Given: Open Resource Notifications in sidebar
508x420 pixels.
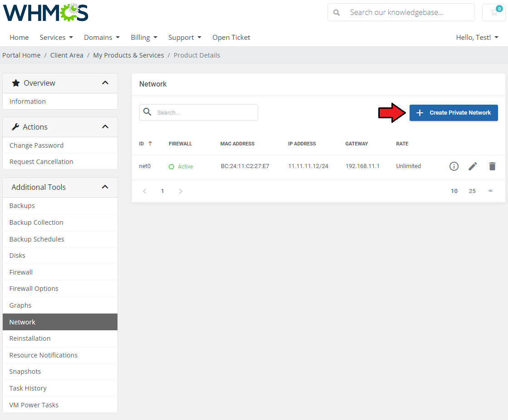Looking at the screenshot, I should (60, 355).
